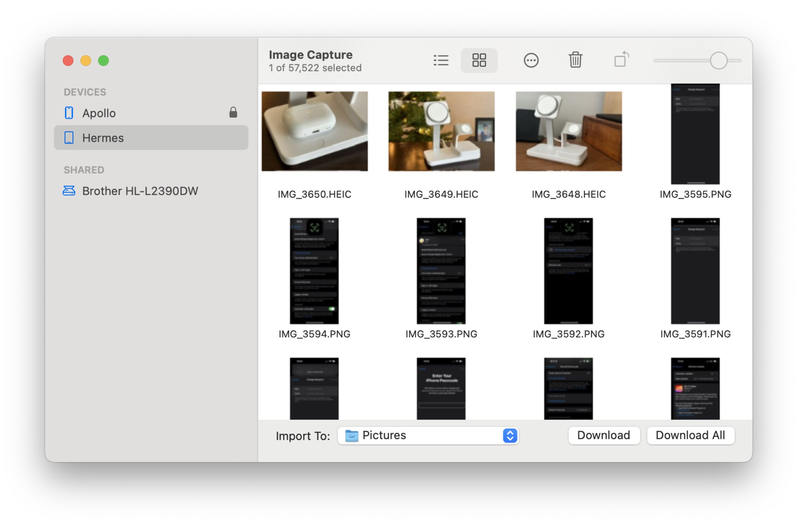Select the grid view icon
The width and height of the screenshot is (798, 532).
(479, 60)
